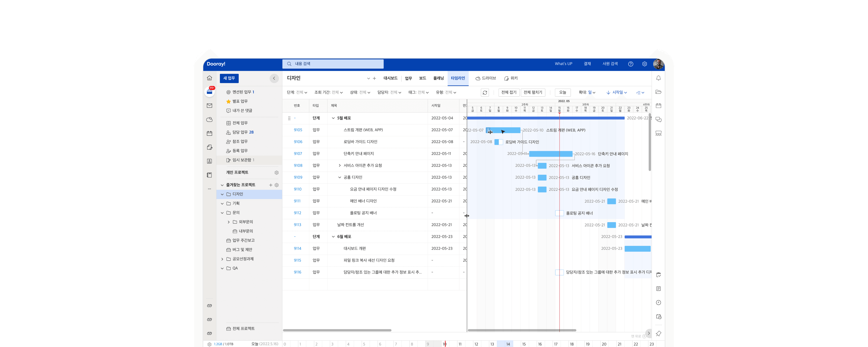Click the refresh icon in timeline toolbar

485,92
